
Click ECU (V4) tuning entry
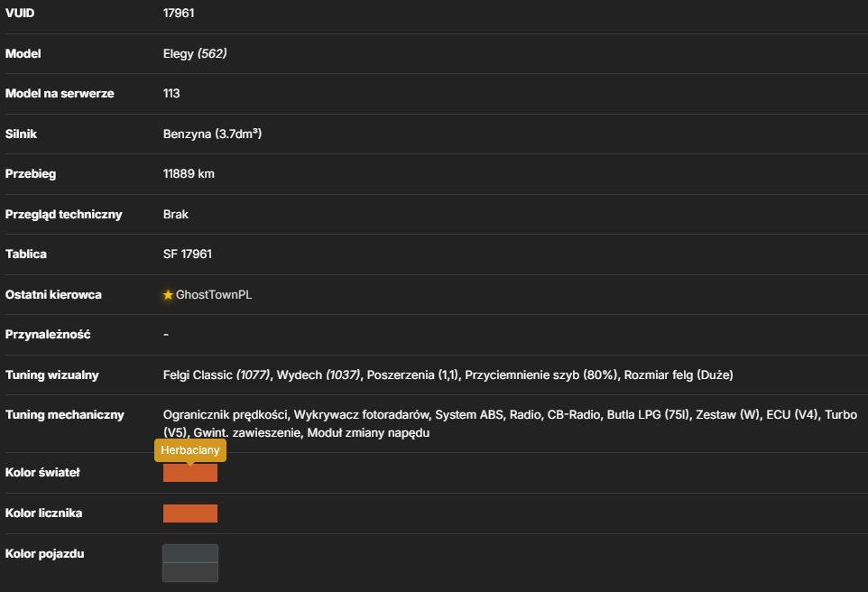[791, 415]
